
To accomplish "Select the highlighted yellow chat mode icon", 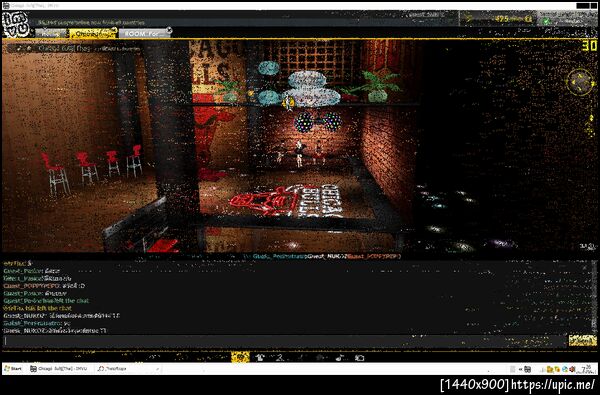I will point(240,357).
